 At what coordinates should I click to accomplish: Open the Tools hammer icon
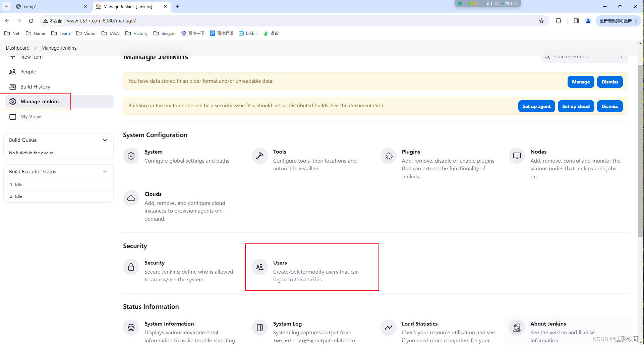(x=260, y=156)
